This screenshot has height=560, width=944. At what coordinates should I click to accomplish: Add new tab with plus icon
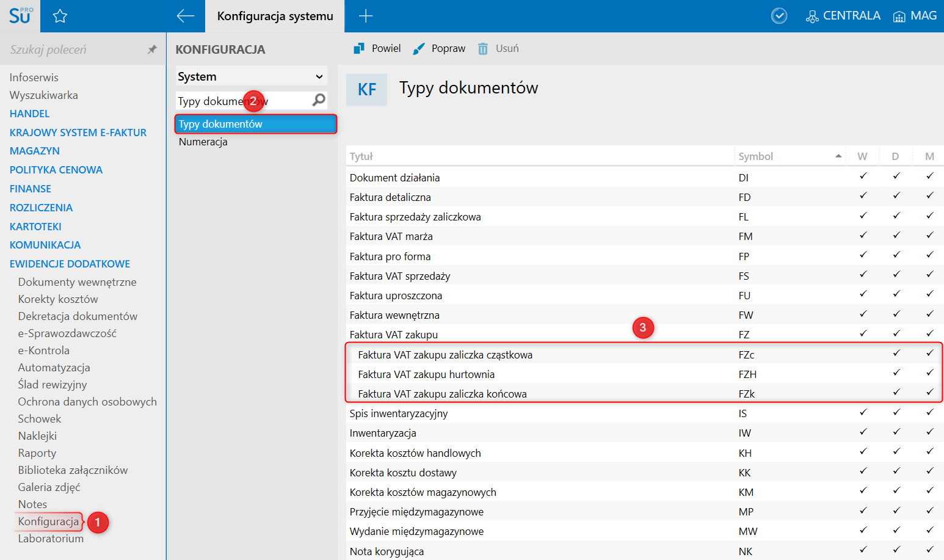pos(366,16)
